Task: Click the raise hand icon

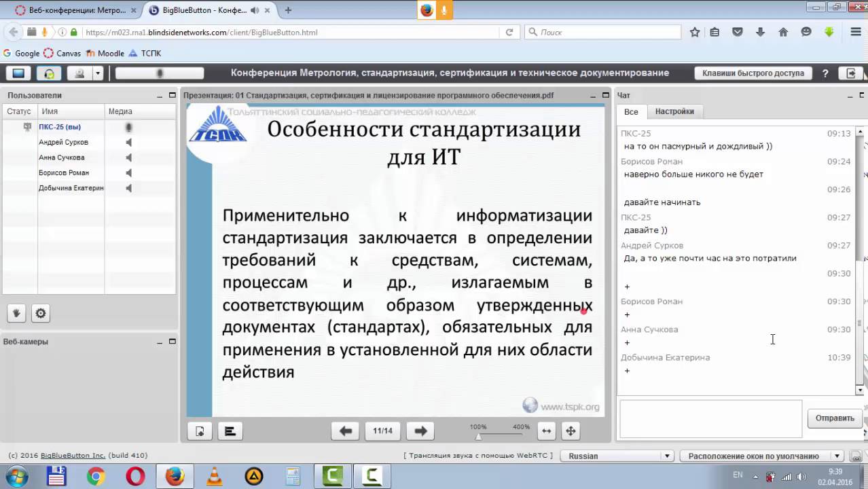Action: coord(17,313)
